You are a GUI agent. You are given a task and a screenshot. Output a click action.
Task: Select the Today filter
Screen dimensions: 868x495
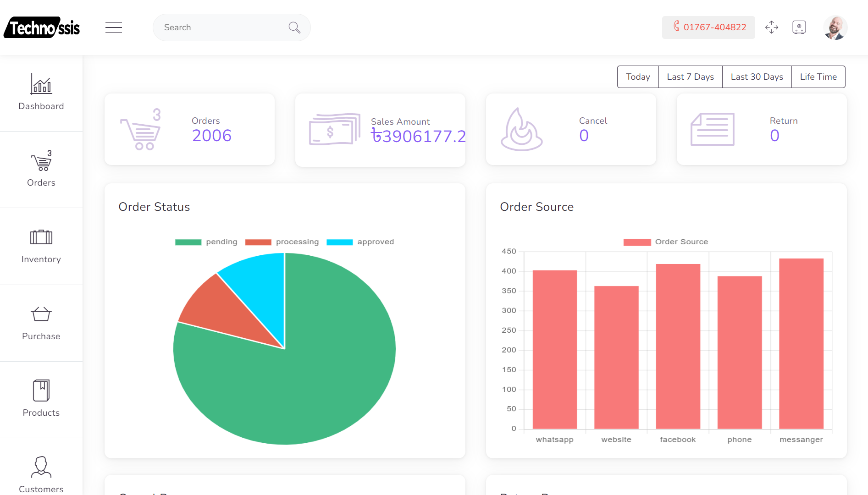coord(638,77)
